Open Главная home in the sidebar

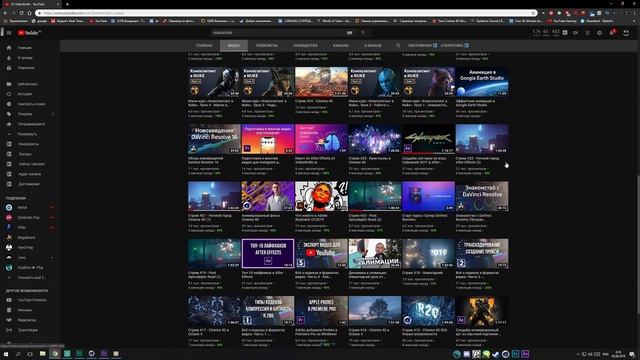point(30,48)
